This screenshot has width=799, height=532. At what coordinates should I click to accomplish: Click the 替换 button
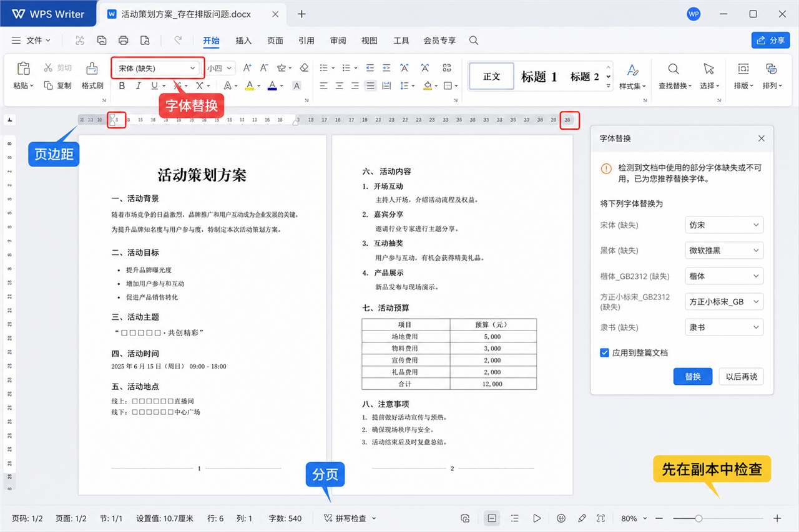point(693,377)
